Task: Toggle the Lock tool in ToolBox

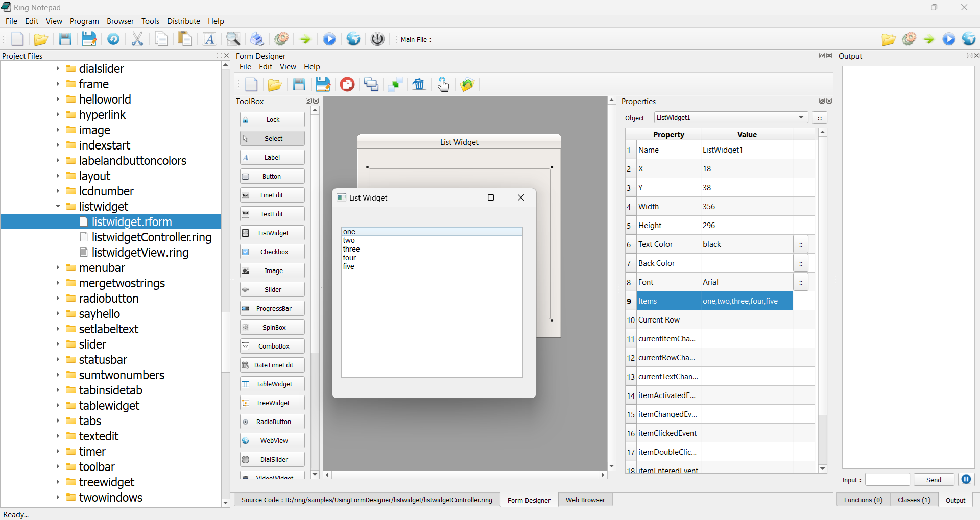Action: (272, 120)
